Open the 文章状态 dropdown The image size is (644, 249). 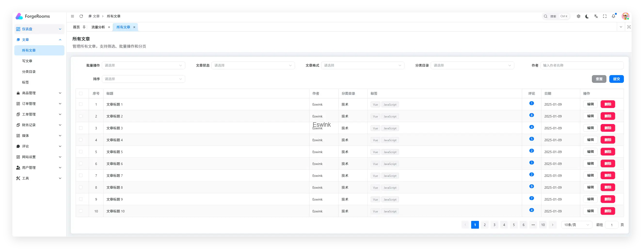pyautogui.click(x=253, y=65)
